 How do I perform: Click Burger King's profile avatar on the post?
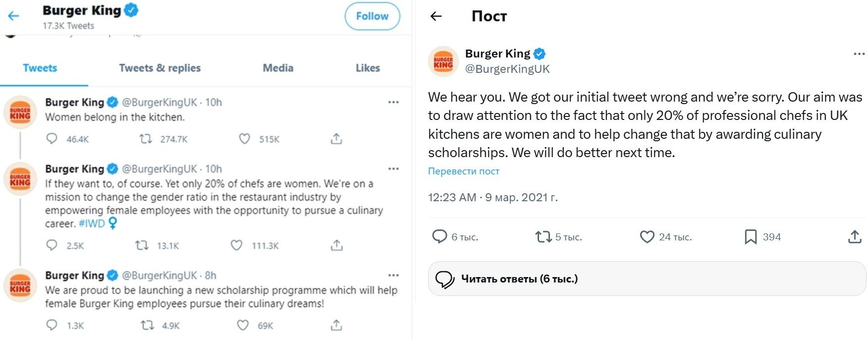click(443, 61)
